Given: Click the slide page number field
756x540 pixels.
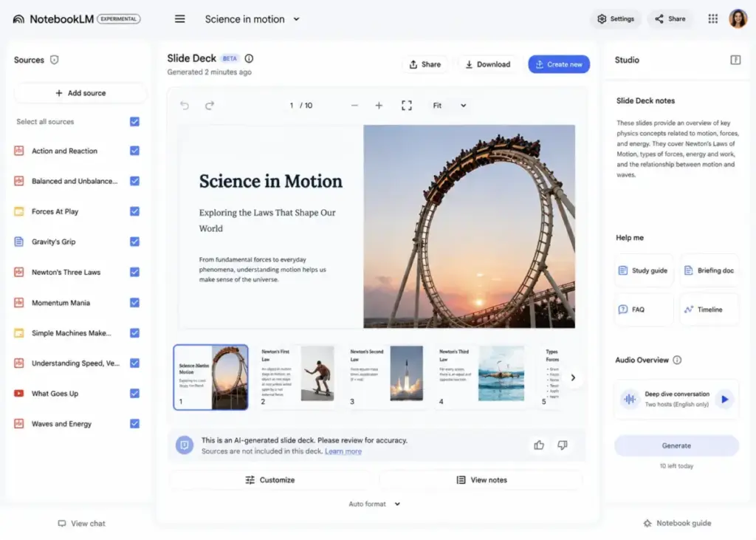Looking at the screenshot, I should [x=292, y=105].
